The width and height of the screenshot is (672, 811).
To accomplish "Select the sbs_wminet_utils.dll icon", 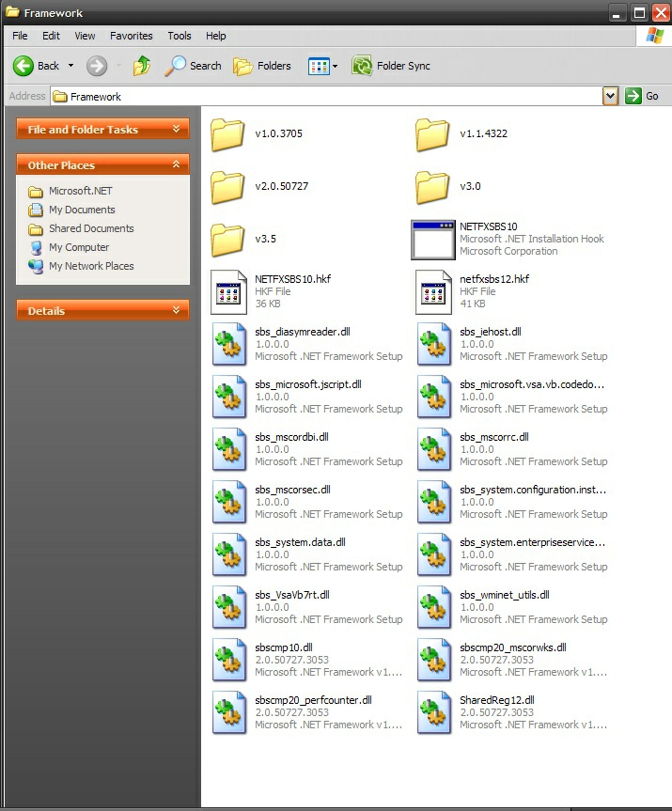I will click(x=433, y=608).
